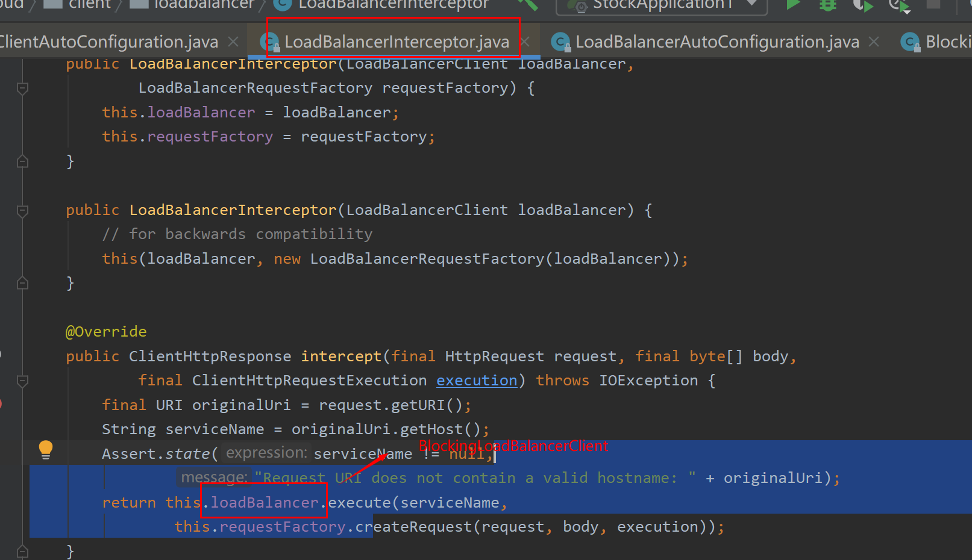Fold the intercept method body
This screenshot has width=972, height=560.
point(23,381)
